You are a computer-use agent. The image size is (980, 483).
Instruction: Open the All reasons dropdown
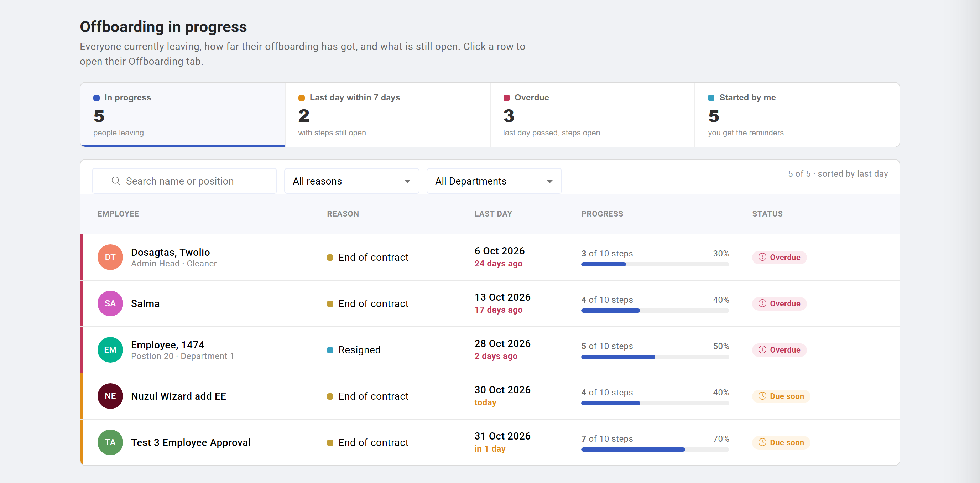(x=351, y=181)
